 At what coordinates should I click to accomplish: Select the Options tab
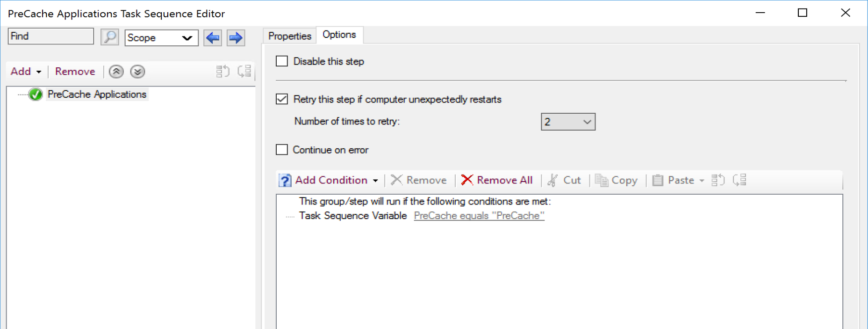tap(339, 35)
